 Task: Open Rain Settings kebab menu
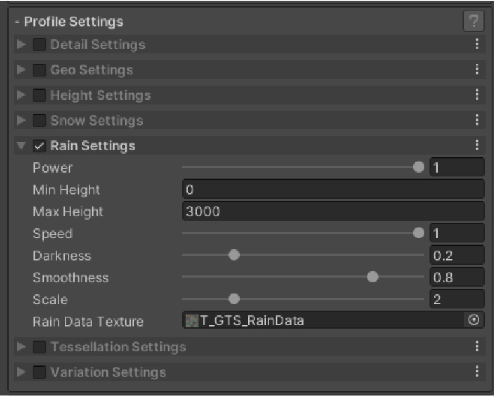pyautogui.click(x=477, y=145)
